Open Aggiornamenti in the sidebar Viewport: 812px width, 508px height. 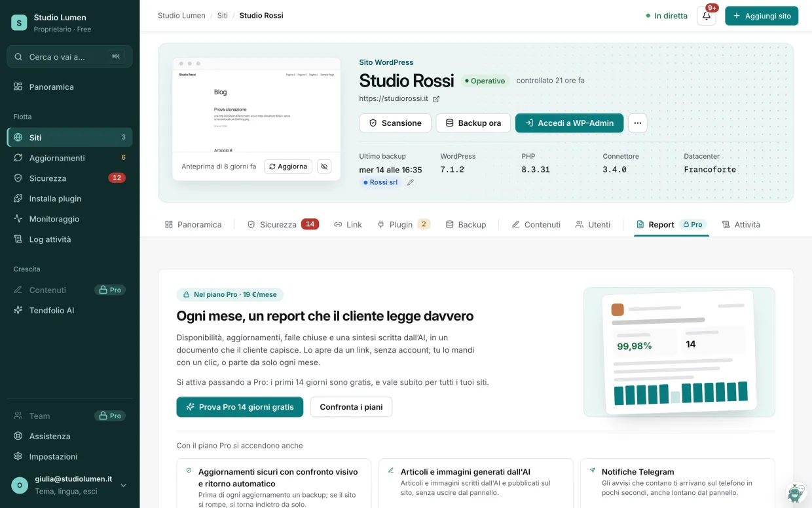click(69, 158)
